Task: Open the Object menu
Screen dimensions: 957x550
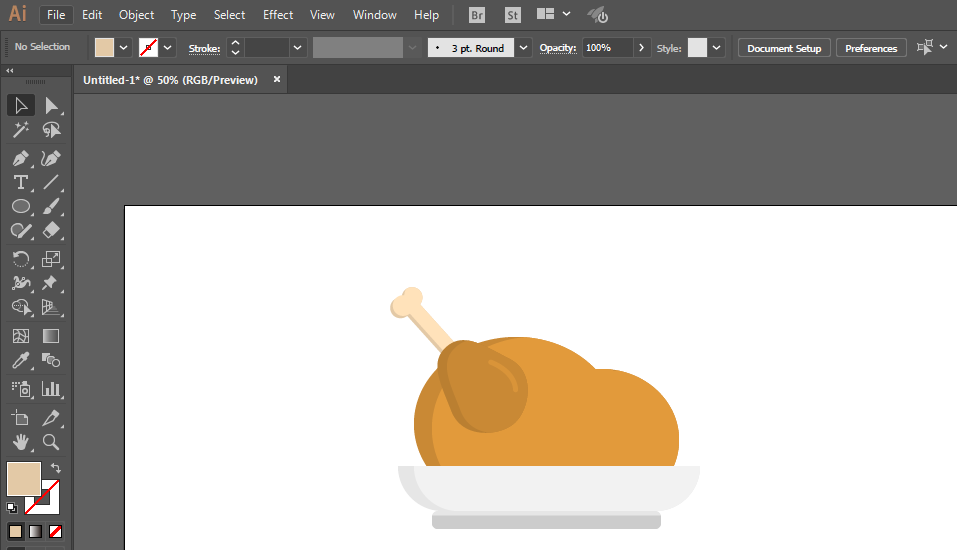Action: point(136,15)
